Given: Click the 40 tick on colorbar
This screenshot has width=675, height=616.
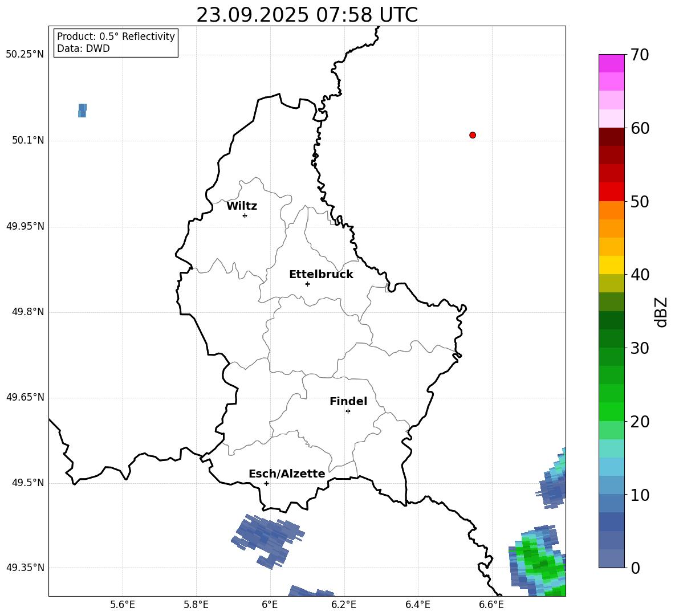Looking at the screenshot, I should tap(640, 275).
